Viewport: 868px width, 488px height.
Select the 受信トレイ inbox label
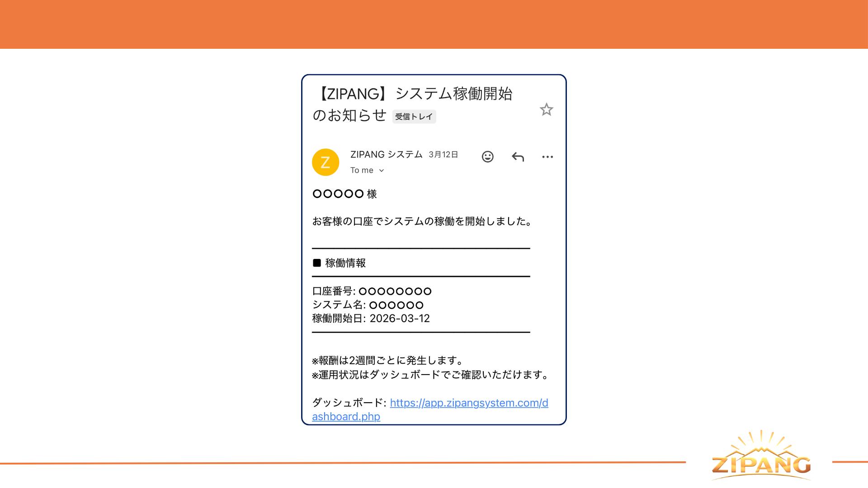414,117
